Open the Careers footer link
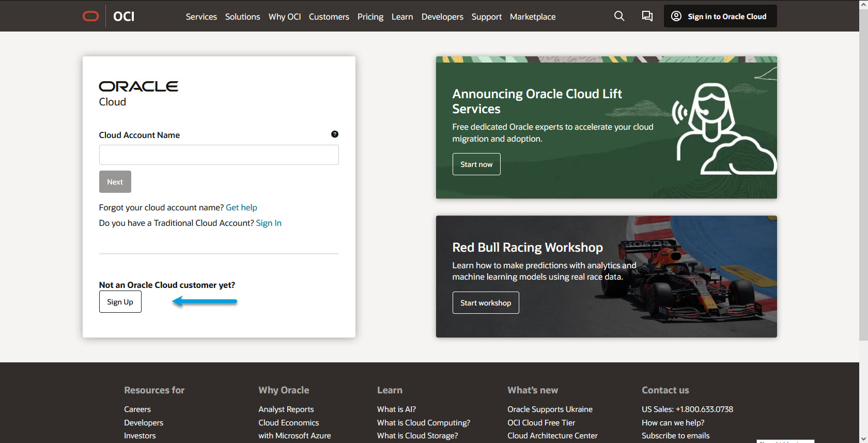 pyautogui.click(x=137, y=409)
